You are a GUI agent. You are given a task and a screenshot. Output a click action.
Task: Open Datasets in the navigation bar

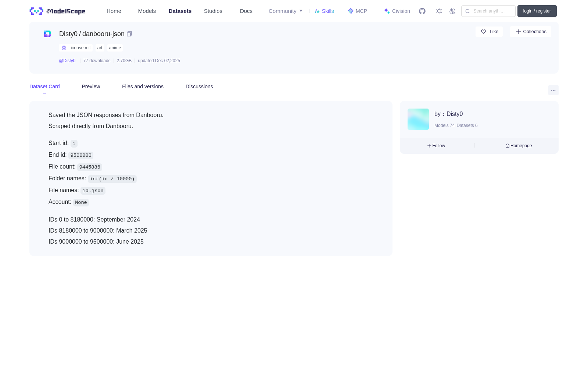[180, 11]
